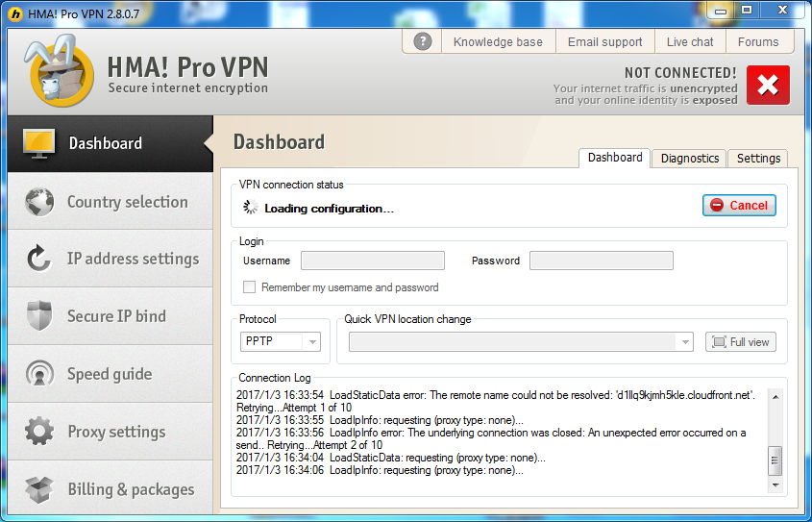Click the red not-connected X icon

click(x=768, y=85)
